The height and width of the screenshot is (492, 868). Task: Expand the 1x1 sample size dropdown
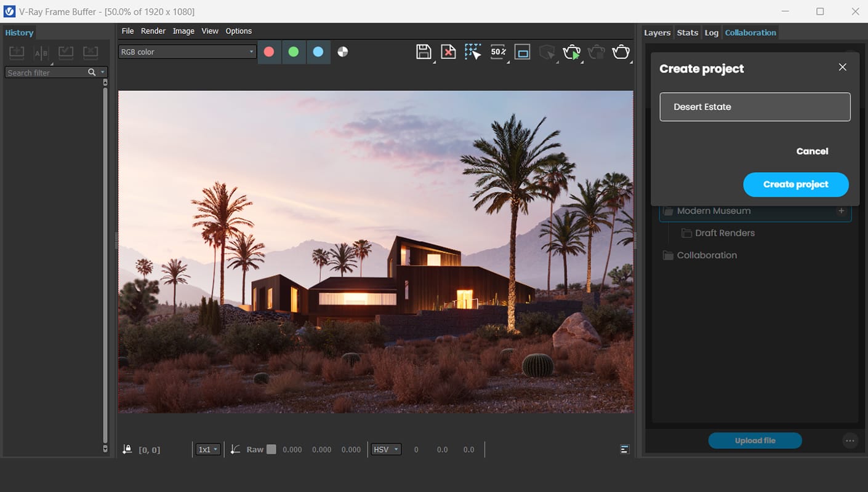(x=207, y=450)
